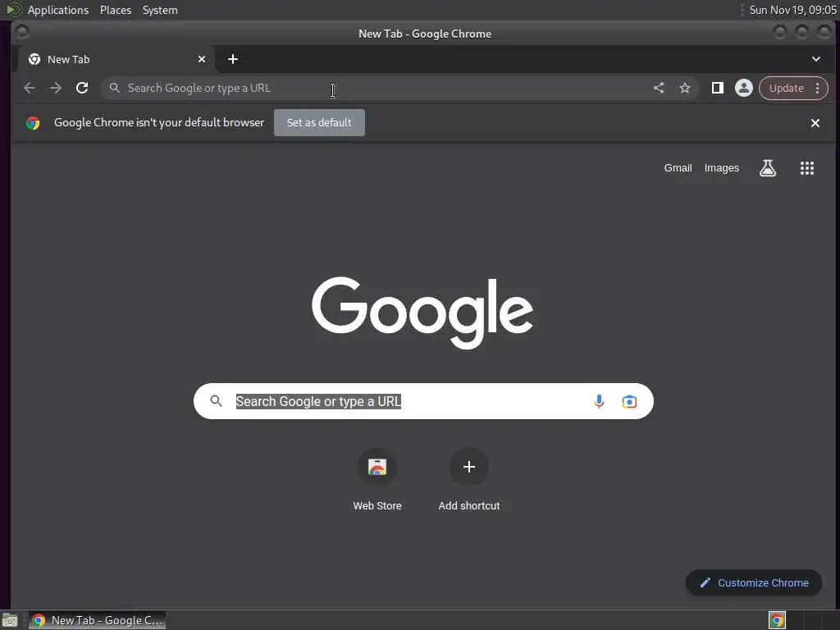The height and width of the screenshot is (630, 840).
Task: Click the Google search box
Action: 423,401
